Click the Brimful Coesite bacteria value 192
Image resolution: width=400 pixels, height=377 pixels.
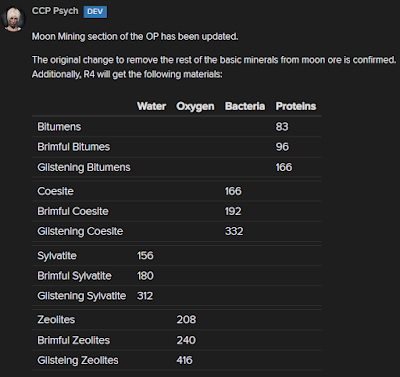pos(233,211)
